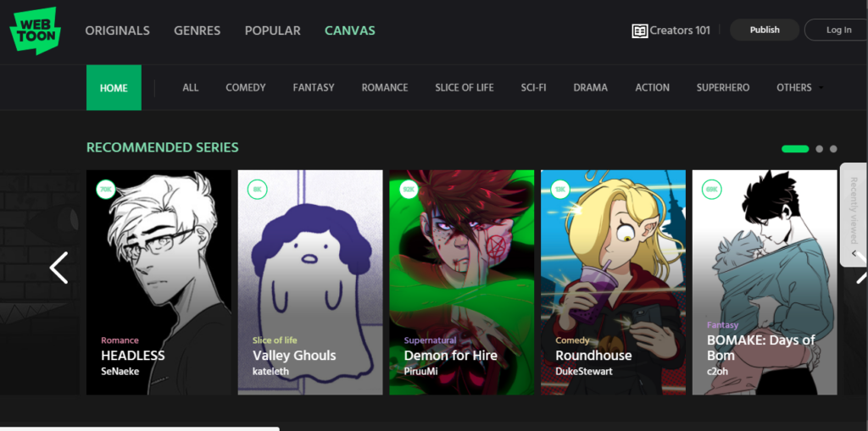Click the 69K badge on BOMAKE card
Image resolution: width=868 pixels, height=431 pixels.
711,190
